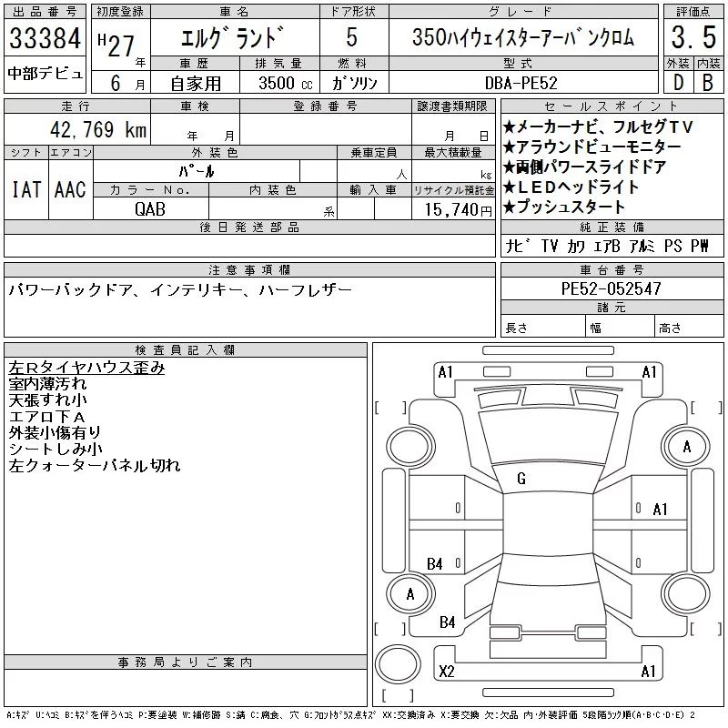The height and width of the screenshot is (728, 728).
Task: Select inspector note シートしみ小
Action: click(x=56, y=449)
